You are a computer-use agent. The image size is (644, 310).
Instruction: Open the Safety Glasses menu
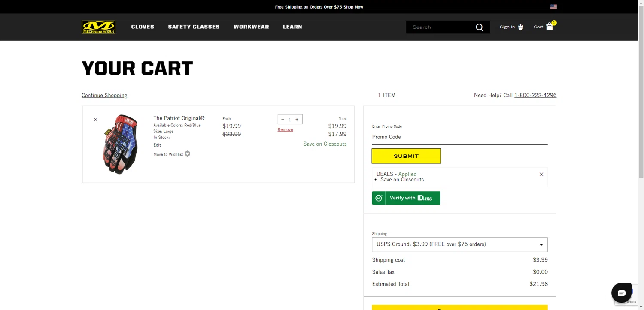pos(194,27)
